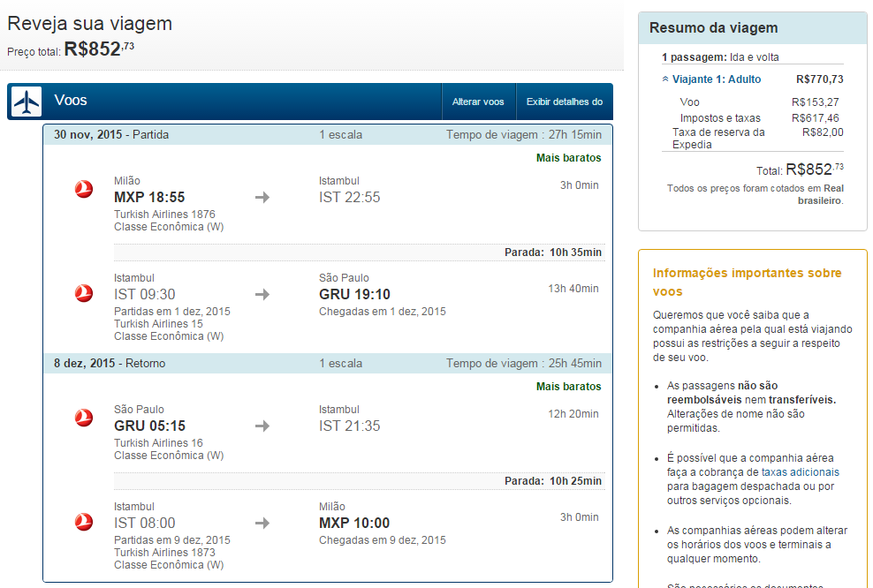Click the arrow between GRU 05:15 and IST 21:35
The height and width of the screenshot is (588, 873).
[x=262, y=426]
